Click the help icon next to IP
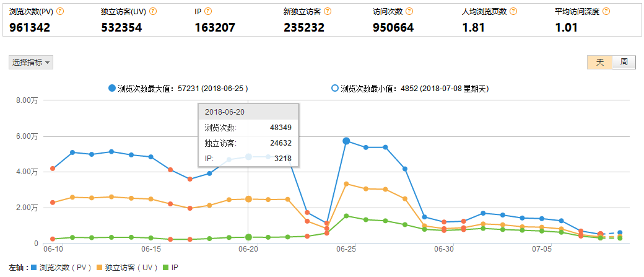 207,12
